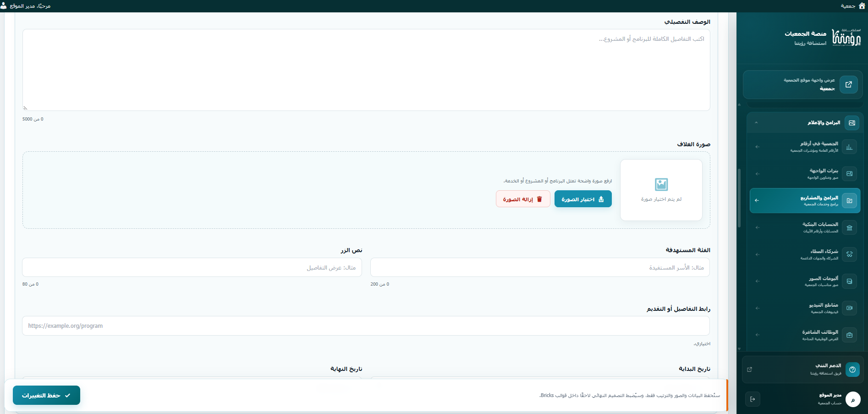This screenshot has height=414, width=868.
Task: Click the programs and media section icon
Action: [x=852, y=123]
